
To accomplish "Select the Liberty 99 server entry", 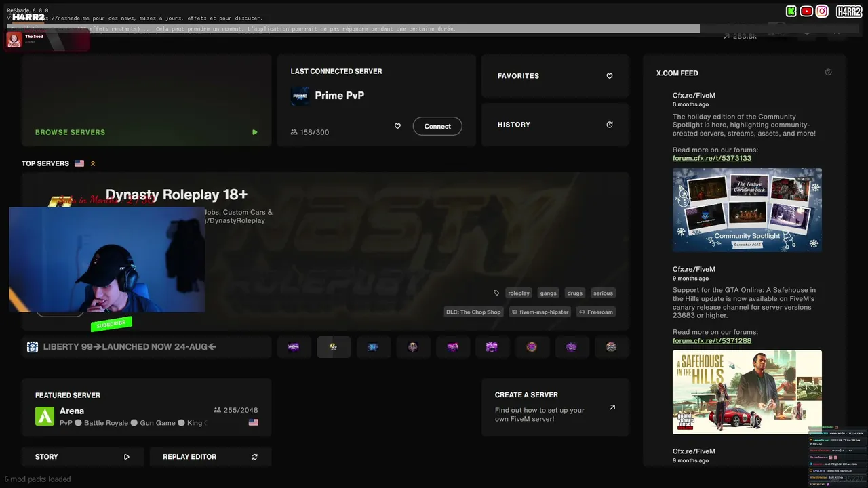I will coord(146,347).
